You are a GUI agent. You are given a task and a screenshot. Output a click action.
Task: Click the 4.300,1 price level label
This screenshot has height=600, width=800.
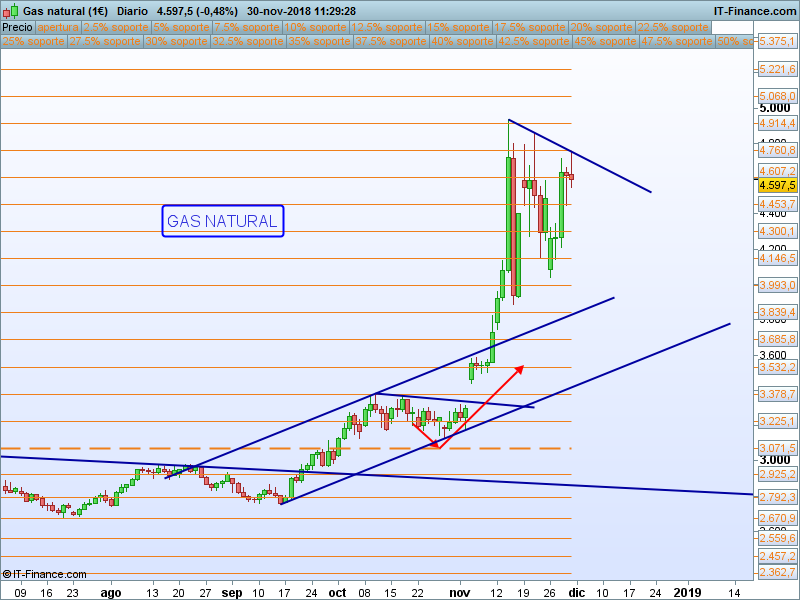(777, 231)
